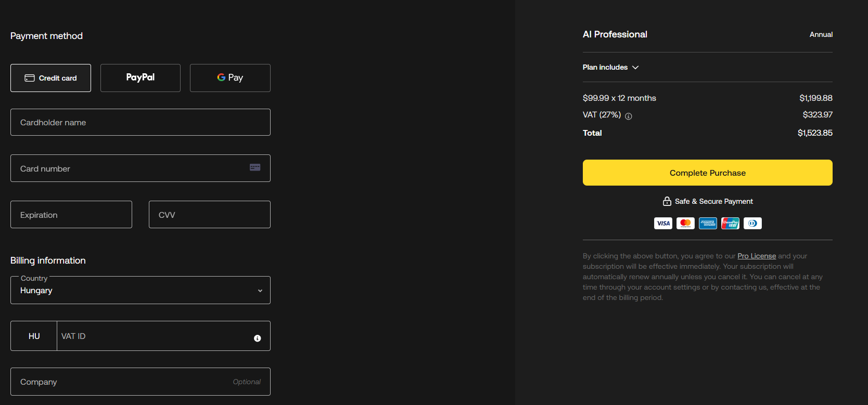Open the Country dropdown showing Hungary
This screenshot has height=405, width=868.
tap(141, 291)
